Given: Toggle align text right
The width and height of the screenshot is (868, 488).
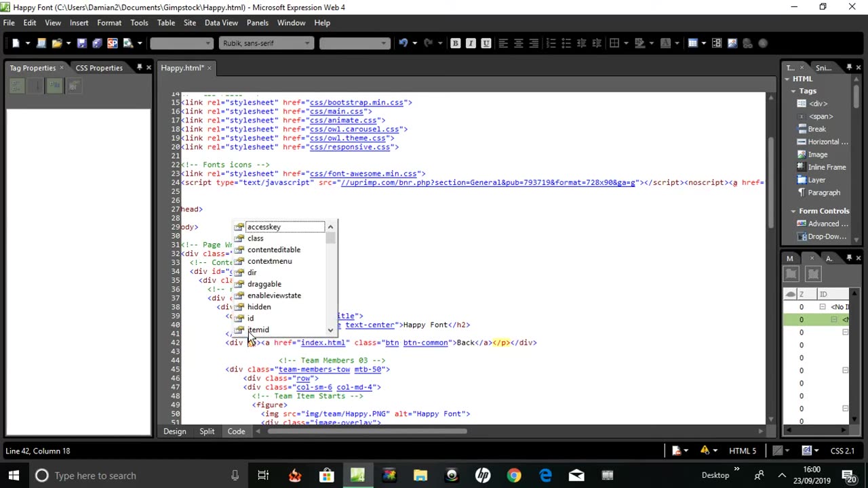Looking at the screenshot, I should coord(534,43).
